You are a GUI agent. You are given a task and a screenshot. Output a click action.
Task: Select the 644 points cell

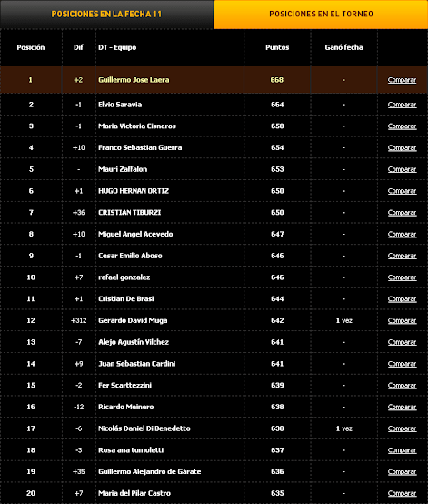pos(277,299)
